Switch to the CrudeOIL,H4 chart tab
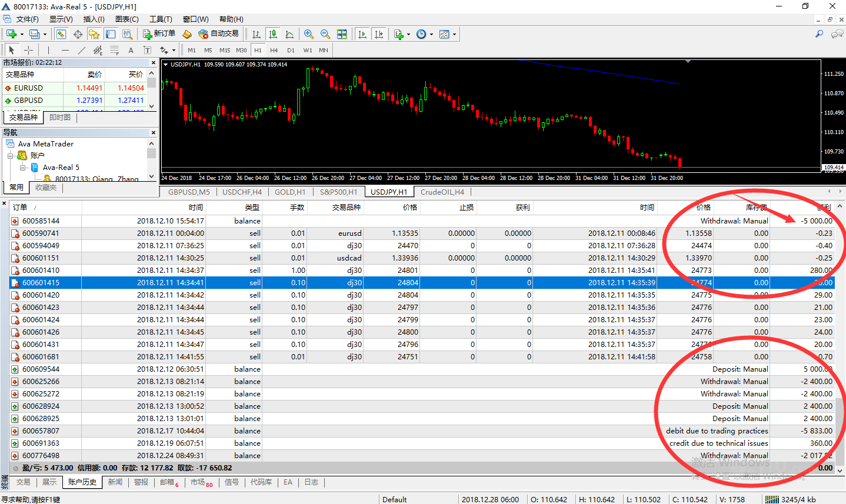The image size is (846, 504). (x=442, y=192)
